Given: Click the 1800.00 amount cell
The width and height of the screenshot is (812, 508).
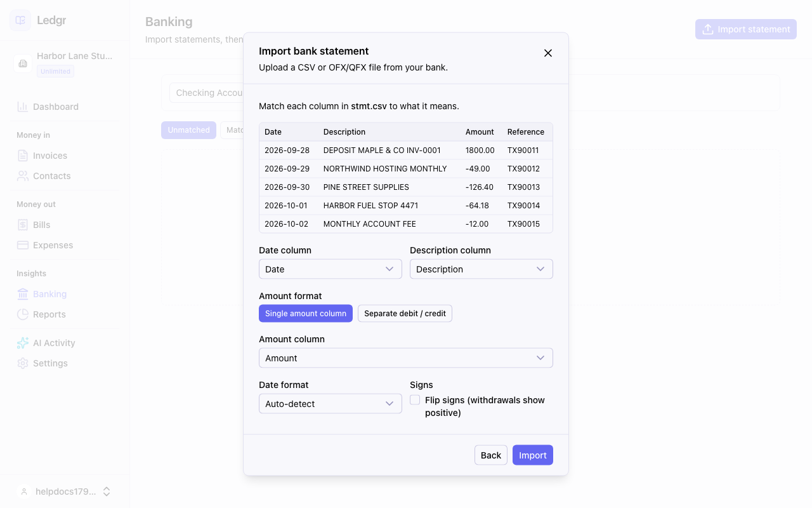Looking at the screenshot, I should (x=480, y=150).
